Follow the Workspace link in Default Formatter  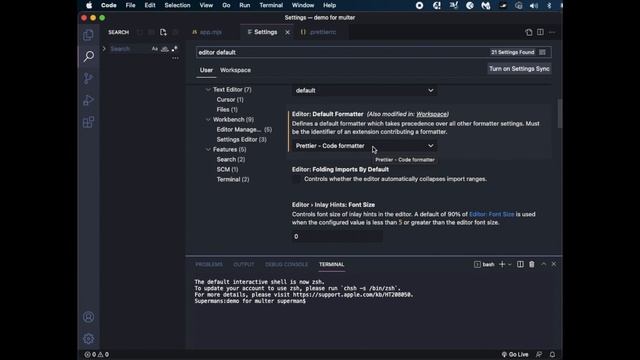[x=431, y=114]
